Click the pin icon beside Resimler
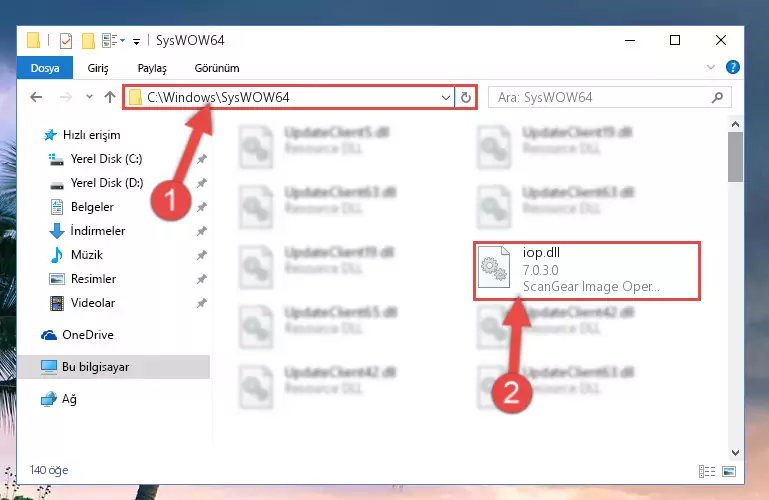 tap(202, 279)
